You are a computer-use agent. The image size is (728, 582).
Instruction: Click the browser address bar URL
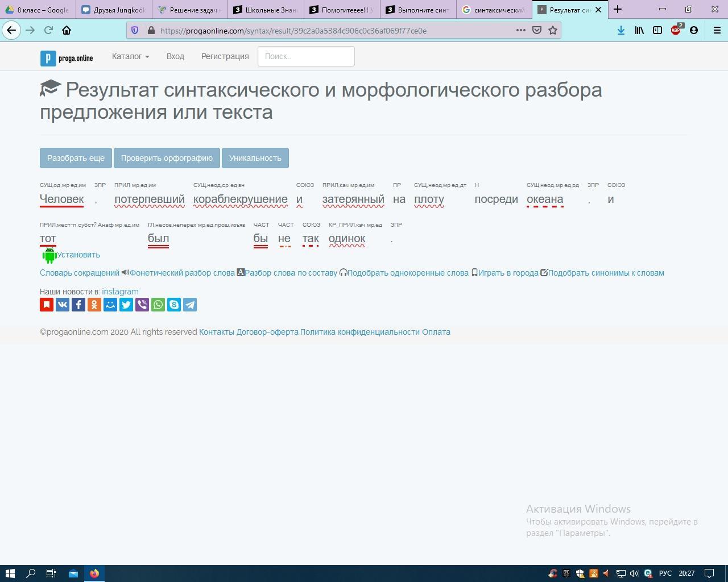coord(293,31)
